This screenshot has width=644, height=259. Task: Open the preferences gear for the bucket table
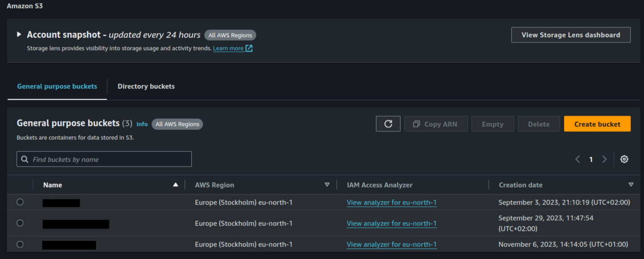point(624,159)
